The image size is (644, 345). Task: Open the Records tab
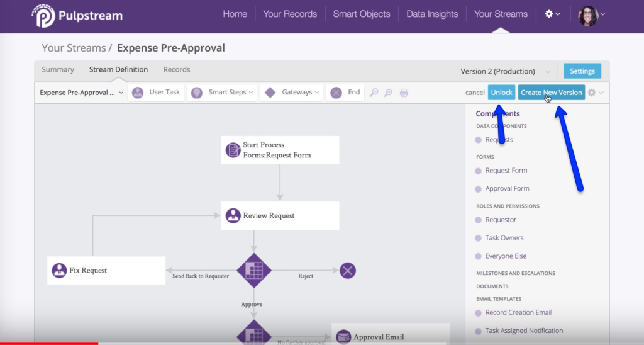[x=177, y=70]
